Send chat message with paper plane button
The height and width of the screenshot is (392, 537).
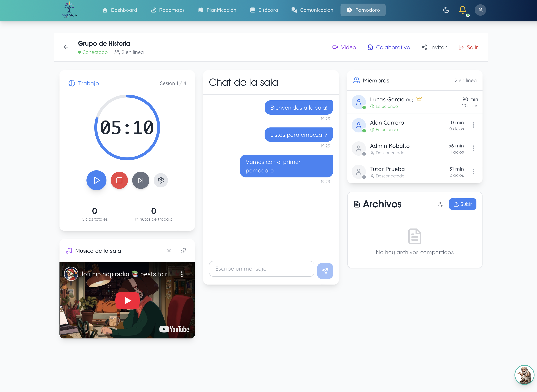[325, 271]
